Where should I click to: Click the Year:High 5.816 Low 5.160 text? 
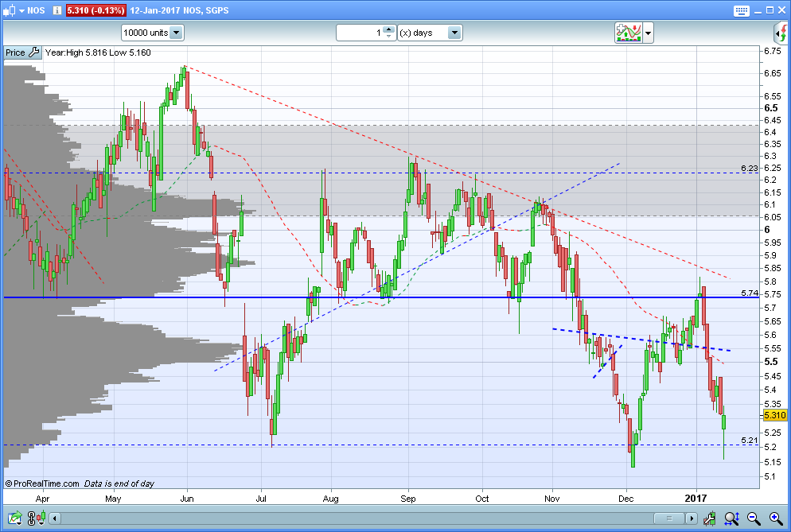[98, 52]
